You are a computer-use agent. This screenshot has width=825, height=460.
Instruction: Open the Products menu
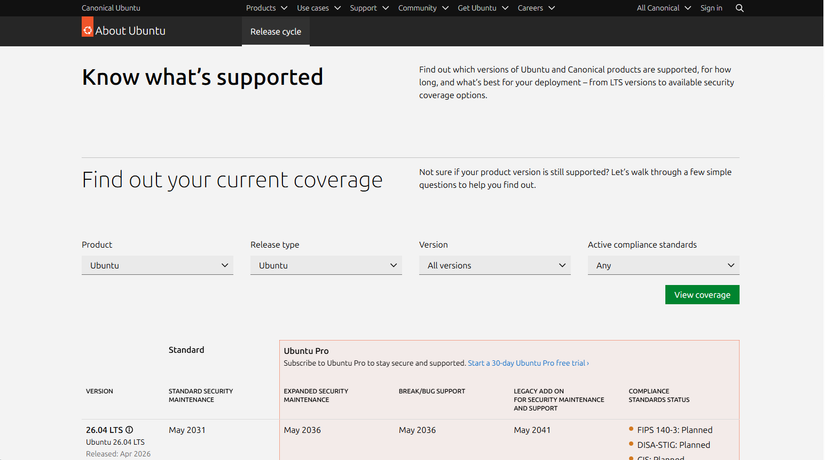pyautogui.click(x=266, y=8)
